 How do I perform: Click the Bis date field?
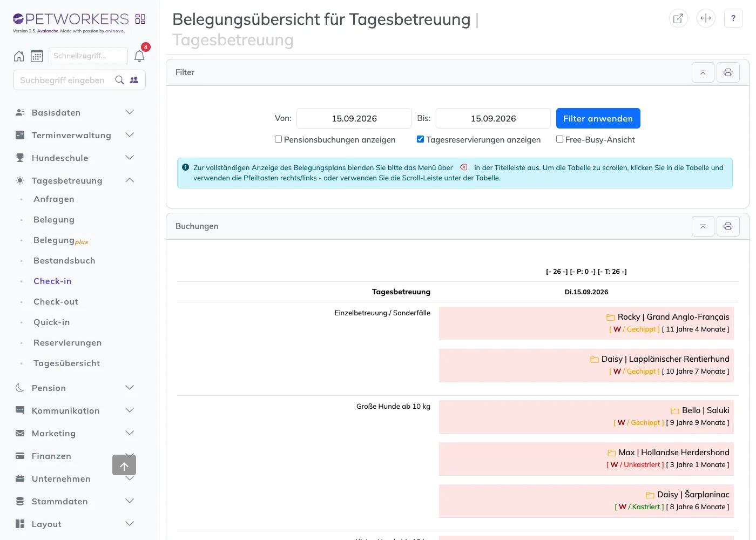tap(494, 118)
